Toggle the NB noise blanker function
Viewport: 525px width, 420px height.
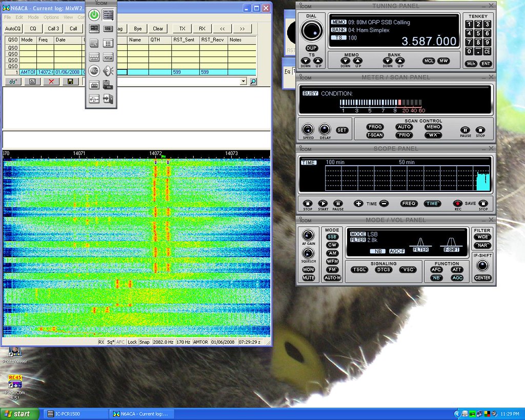click(x=436, y=277)
